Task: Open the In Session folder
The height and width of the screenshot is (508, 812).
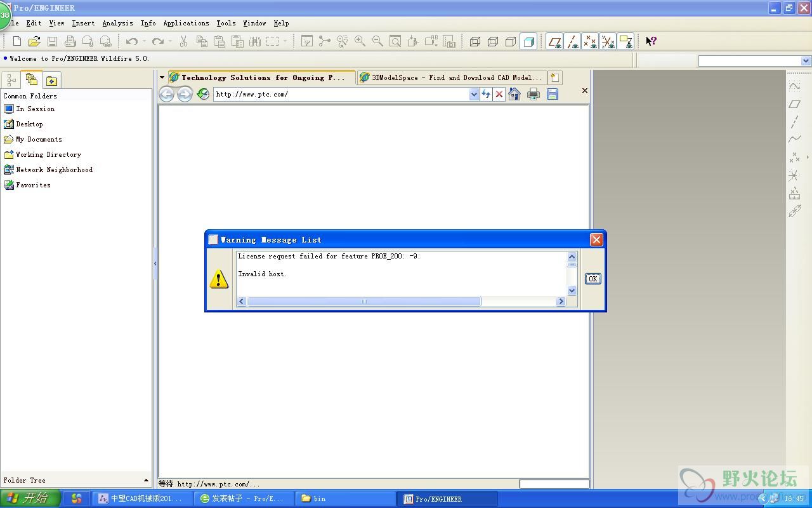Action: pos(29,109)
